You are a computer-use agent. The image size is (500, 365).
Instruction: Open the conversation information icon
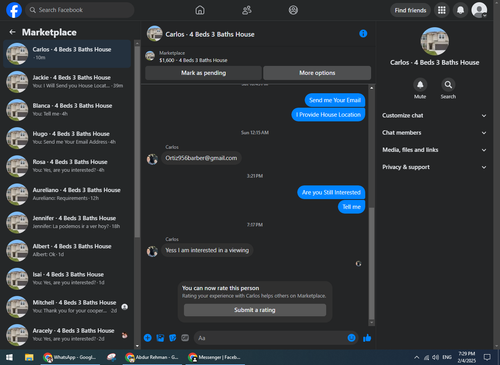click(363, 33)
